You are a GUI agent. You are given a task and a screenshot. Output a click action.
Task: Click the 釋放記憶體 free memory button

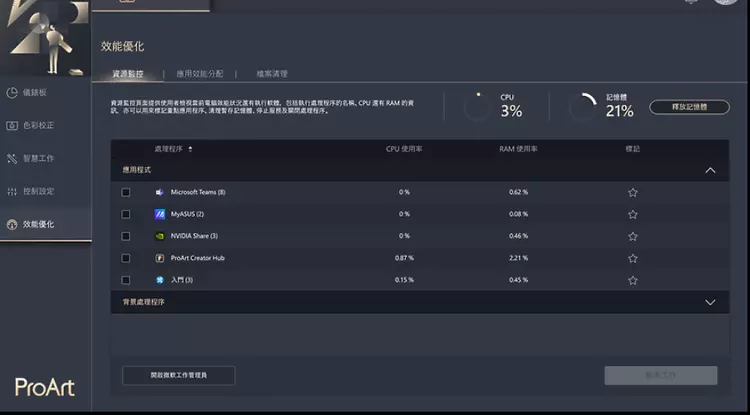tap(689, 106)
